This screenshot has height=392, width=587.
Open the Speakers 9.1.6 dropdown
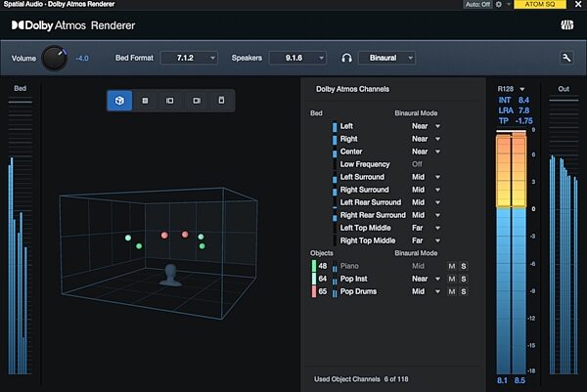(297, 58)
